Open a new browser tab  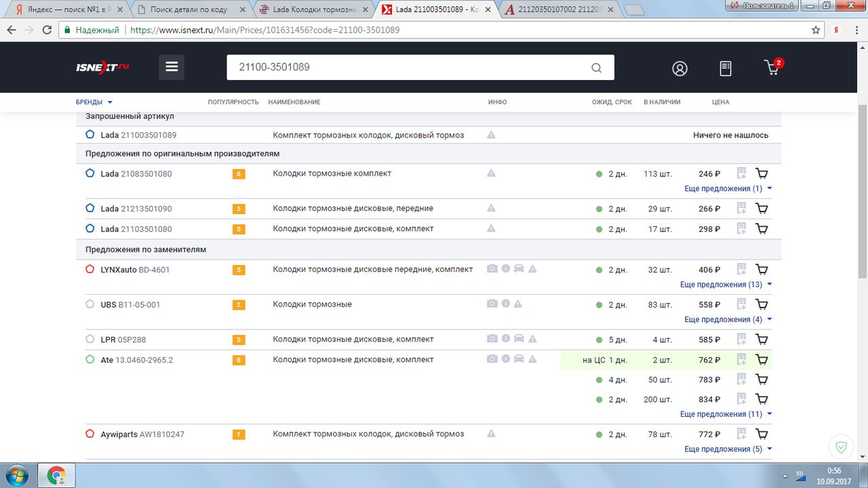click(x=633, y=10)
